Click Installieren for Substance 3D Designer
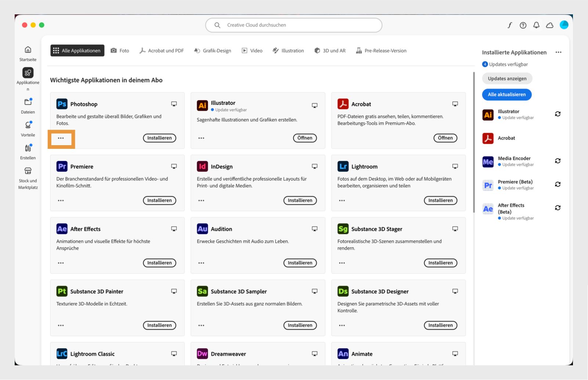 pyautogui.click(x=441, y=326)
